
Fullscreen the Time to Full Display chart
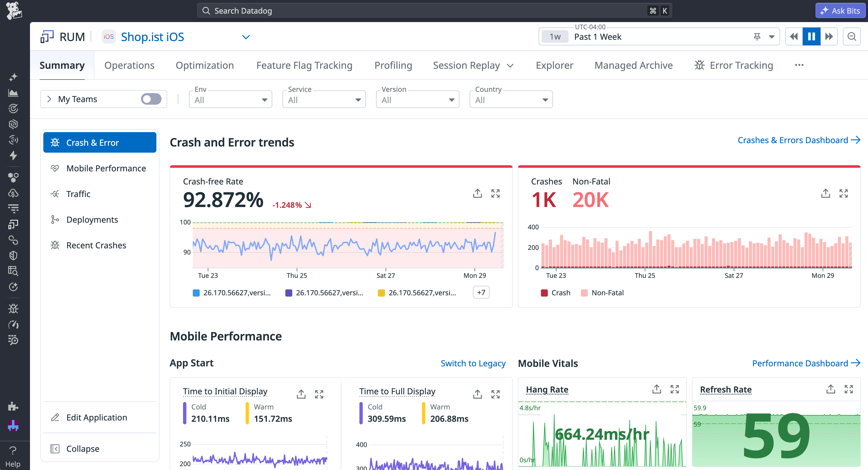(x=495, y=394)
